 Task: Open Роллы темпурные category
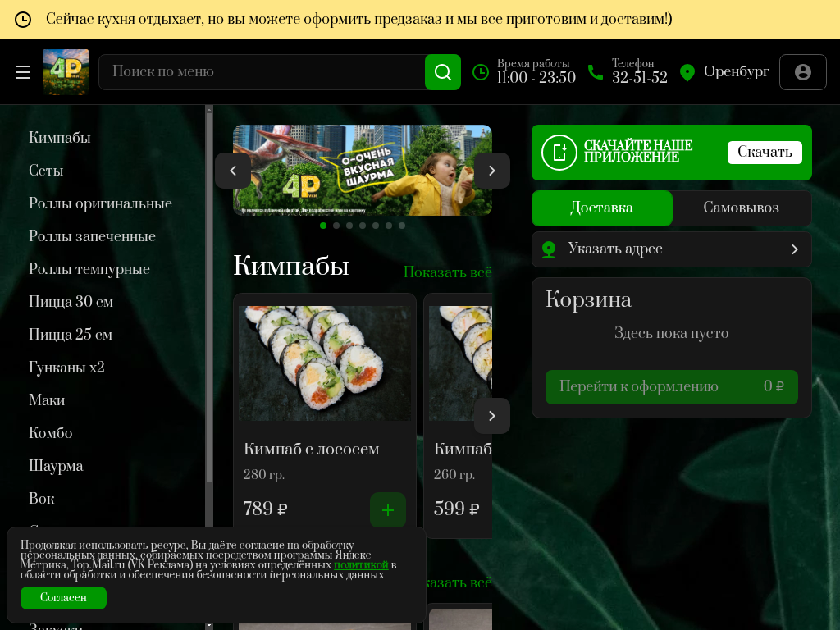click(89, 269)
